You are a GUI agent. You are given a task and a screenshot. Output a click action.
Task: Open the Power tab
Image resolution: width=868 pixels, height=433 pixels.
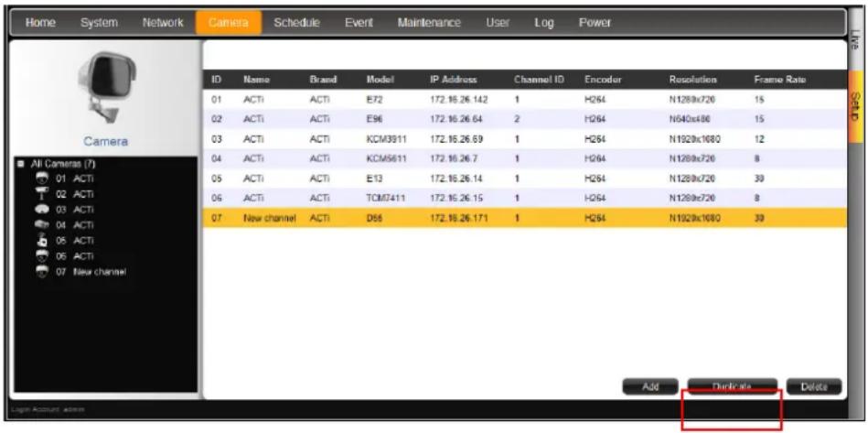pos(595,23)
